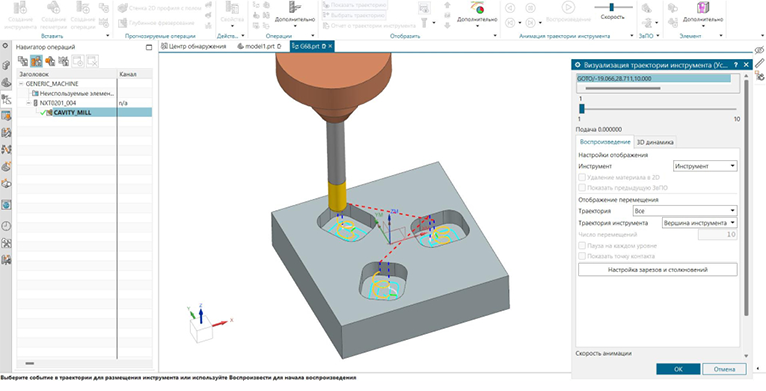
Task: Collapse the GENERIC_MACHINE tree node
Action: tap(21, 84)
